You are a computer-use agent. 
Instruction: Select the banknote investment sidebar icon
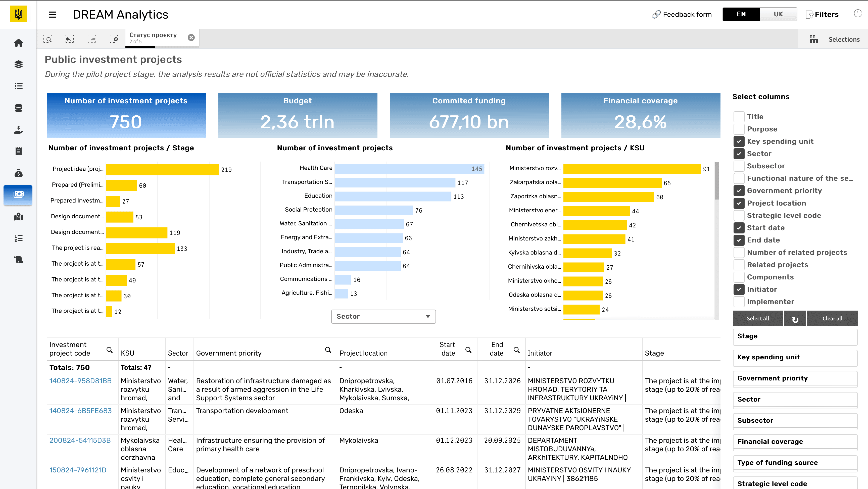(18, 195)
